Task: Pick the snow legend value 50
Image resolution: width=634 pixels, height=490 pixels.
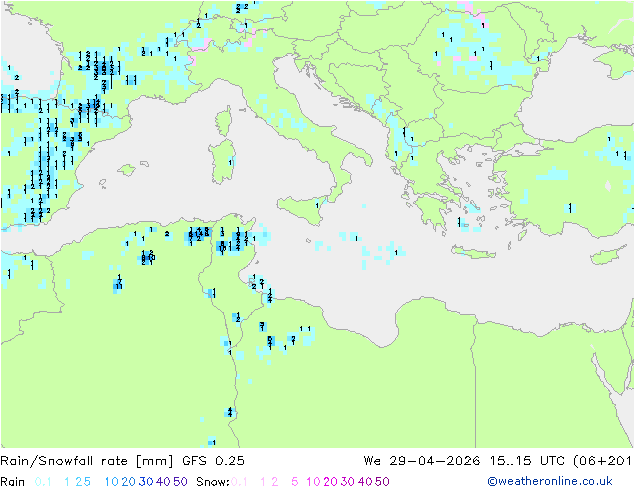Action: click(383, 482)
